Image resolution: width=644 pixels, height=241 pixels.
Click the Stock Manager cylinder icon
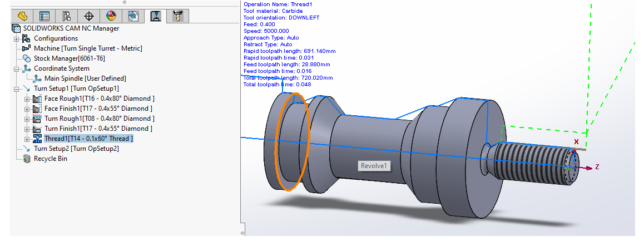click(27, 58)
